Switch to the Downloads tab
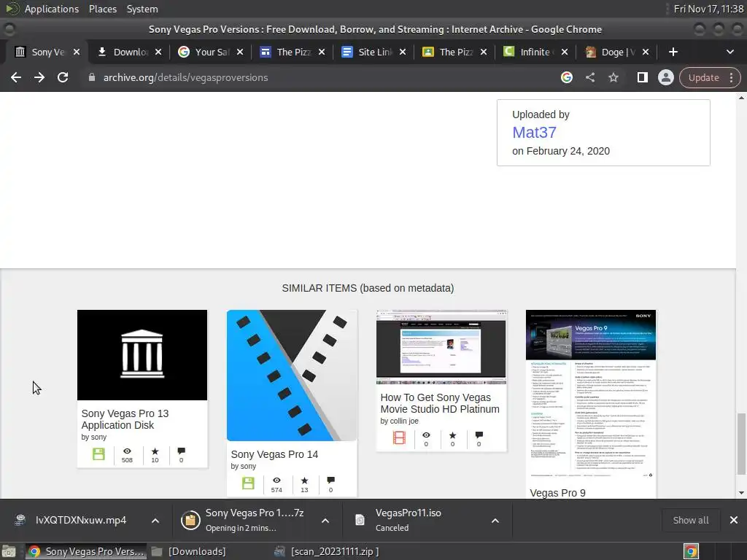The image size is (747, 560). [124, 52]
